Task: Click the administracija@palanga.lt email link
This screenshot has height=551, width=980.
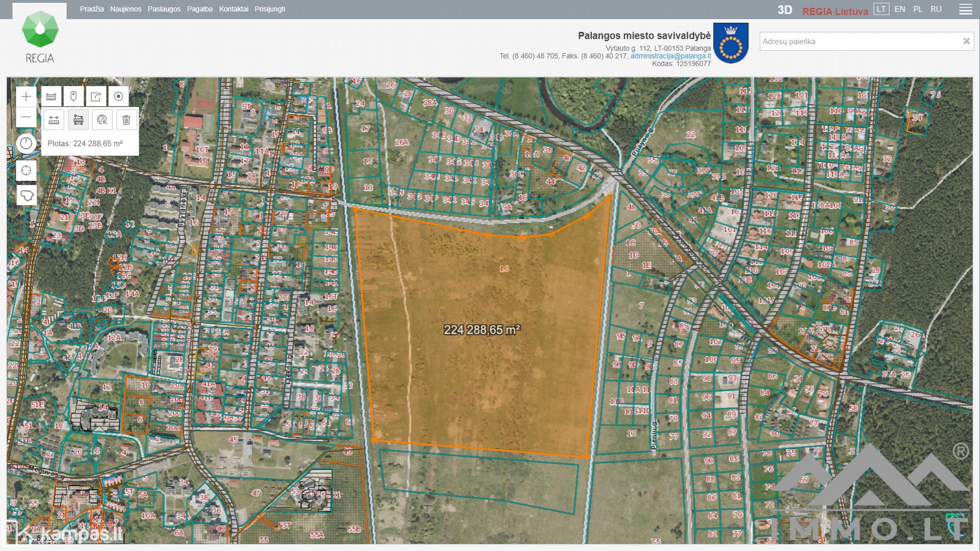Action: click(x=671, y=56)
